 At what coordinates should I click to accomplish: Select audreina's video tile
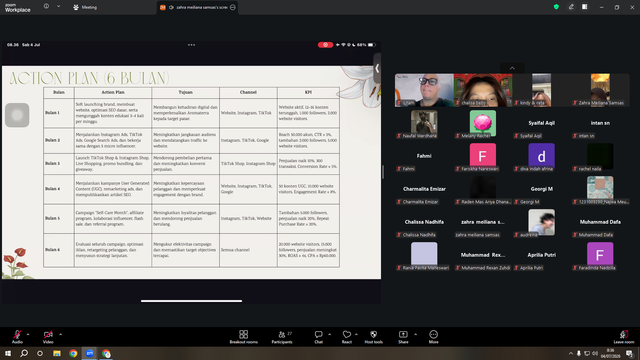[x=542, y=222]
